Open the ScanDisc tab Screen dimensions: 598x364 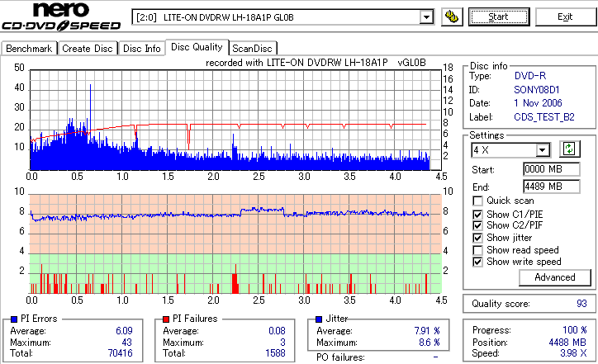click(252, 49)
